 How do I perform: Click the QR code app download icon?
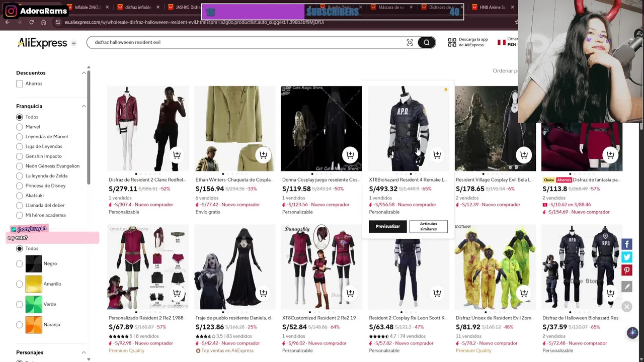tap(452, 43)
